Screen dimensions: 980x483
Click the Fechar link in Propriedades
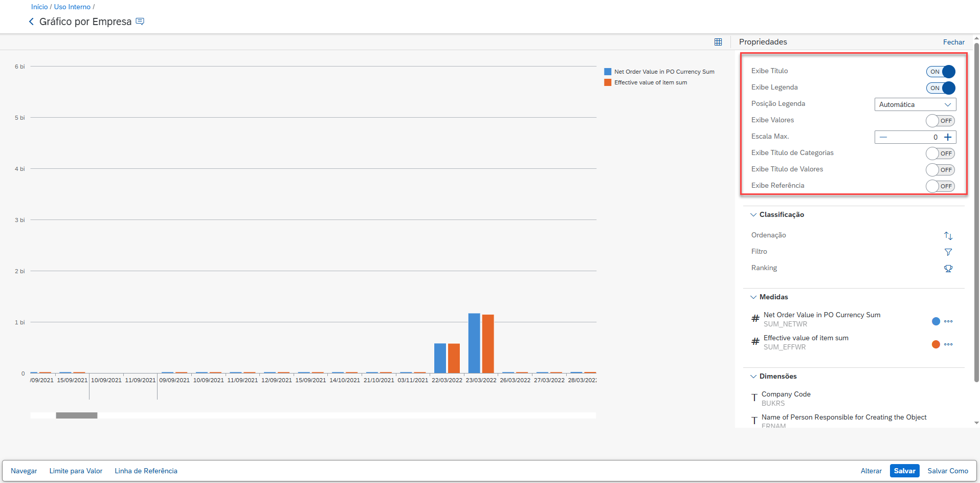[953, 42]
